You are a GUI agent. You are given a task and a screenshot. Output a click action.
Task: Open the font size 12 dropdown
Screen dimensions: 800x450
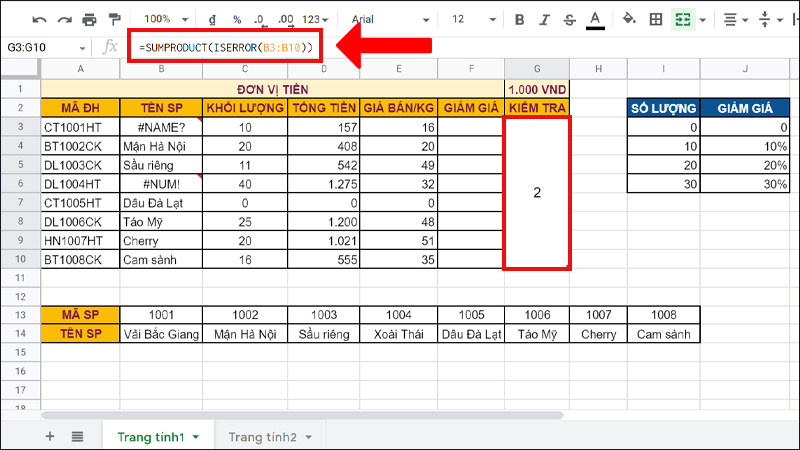coord(473,19)
